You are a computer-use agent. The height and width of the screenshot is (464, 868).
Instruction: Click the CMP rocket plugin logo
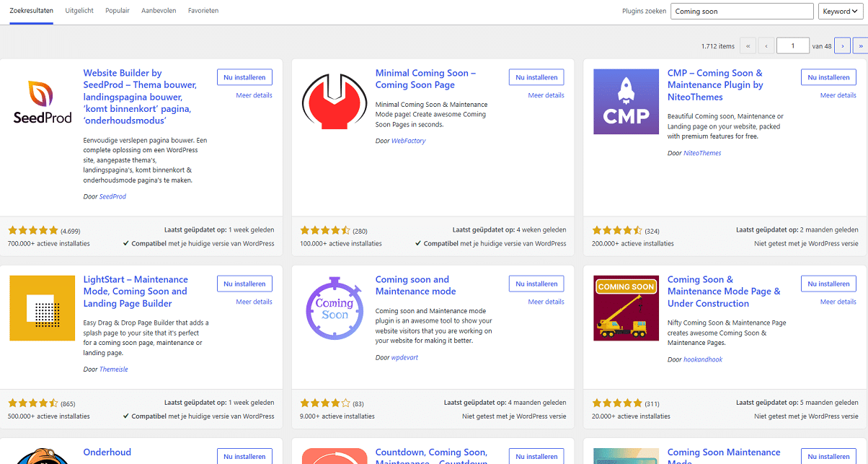click(x=626, y=102)
